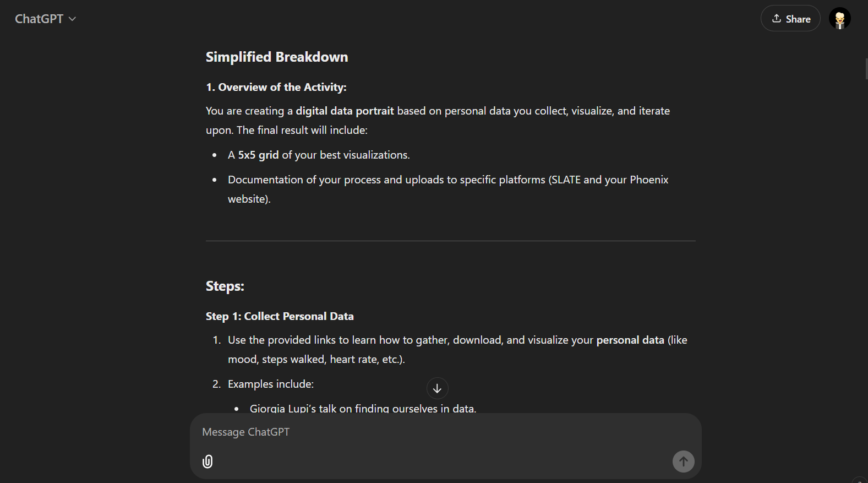Collapse the model picker chevron
The image size is (868, 483).
click(73, 19)
